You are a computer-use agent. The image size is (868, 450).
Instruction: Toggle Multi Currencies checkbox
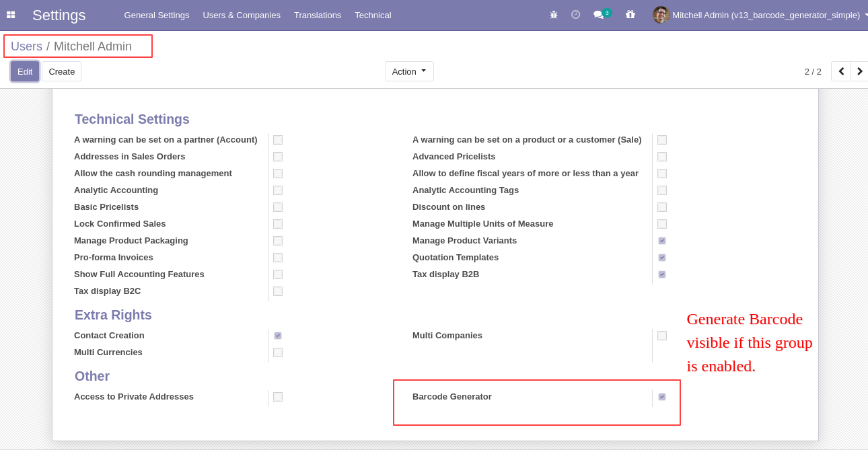(278, 352)
